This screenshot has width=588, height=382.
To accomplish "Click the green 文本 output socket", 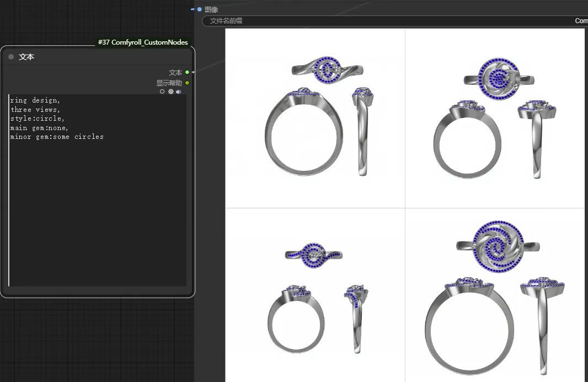I will [187, 72].
